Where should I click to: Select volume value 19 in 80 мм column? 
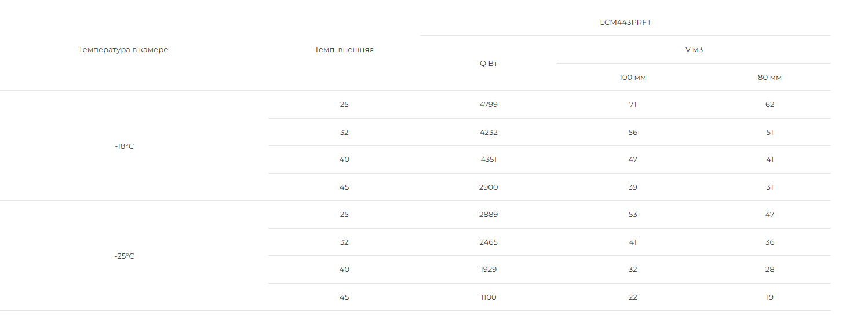pyautogui.click(x=769, y=297)
